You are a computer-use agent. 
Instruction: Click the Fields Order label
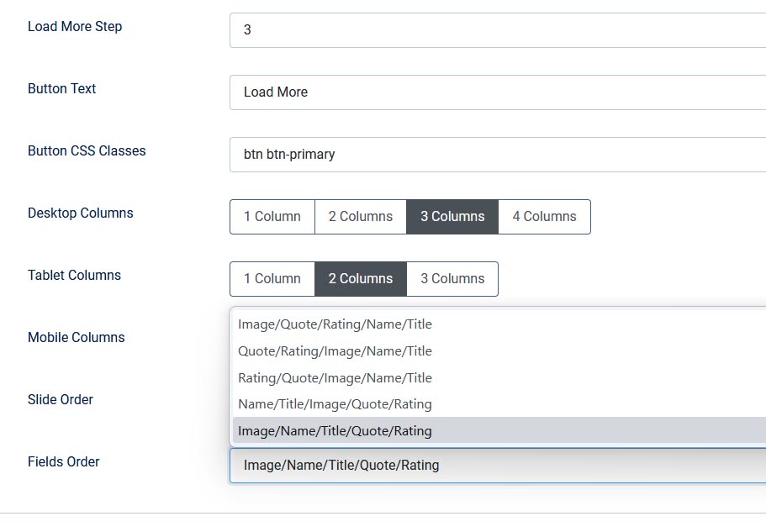(63, 461)
